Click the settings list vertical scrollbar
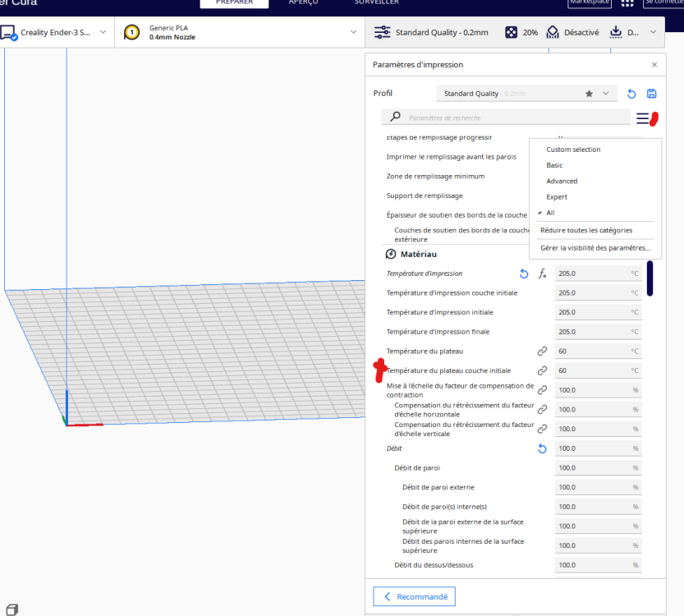Screen dimensions: 684x616 (650, 278)
